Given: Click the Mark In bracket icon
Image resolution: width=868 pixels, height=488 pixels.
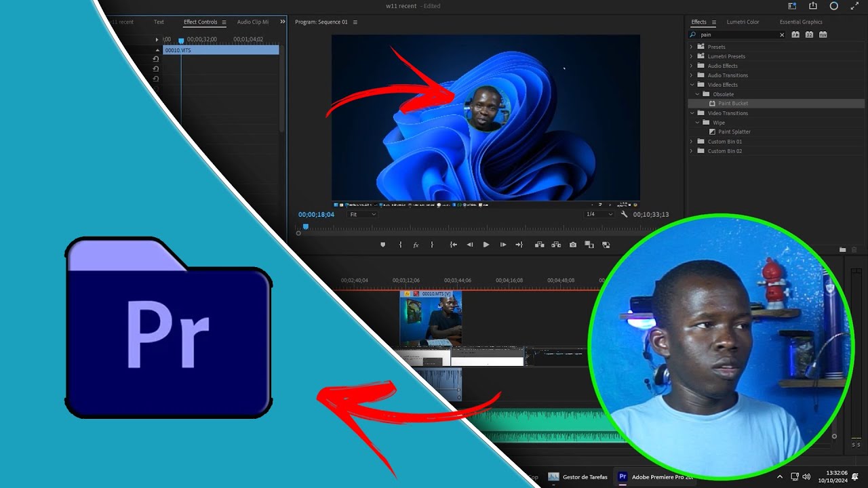Looking at the screenshot, I should (x=400, y=245).
